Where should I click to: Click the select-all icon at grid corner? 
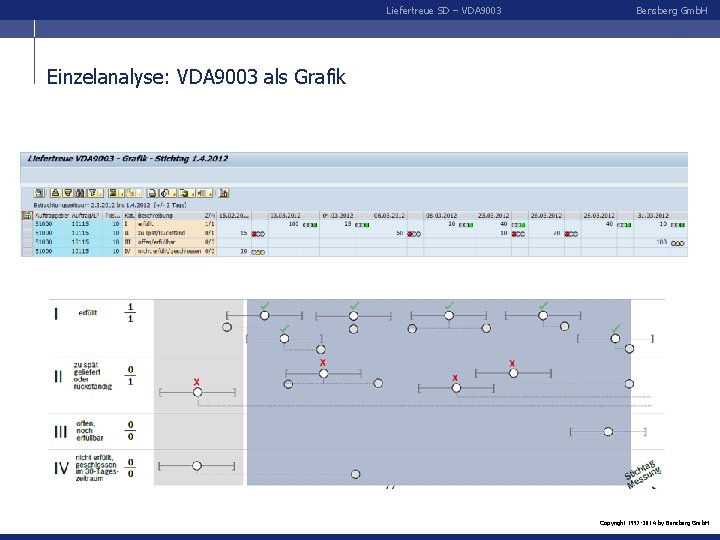27,215
